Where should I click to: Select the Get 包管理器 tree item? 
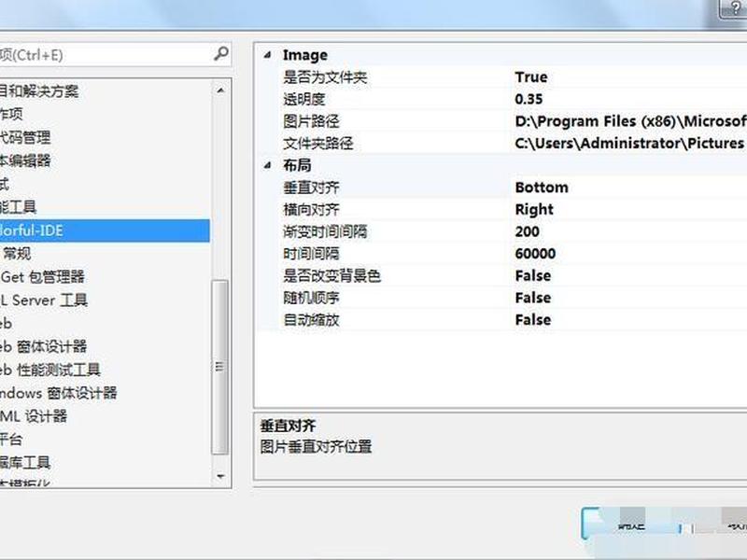[42, 276]
